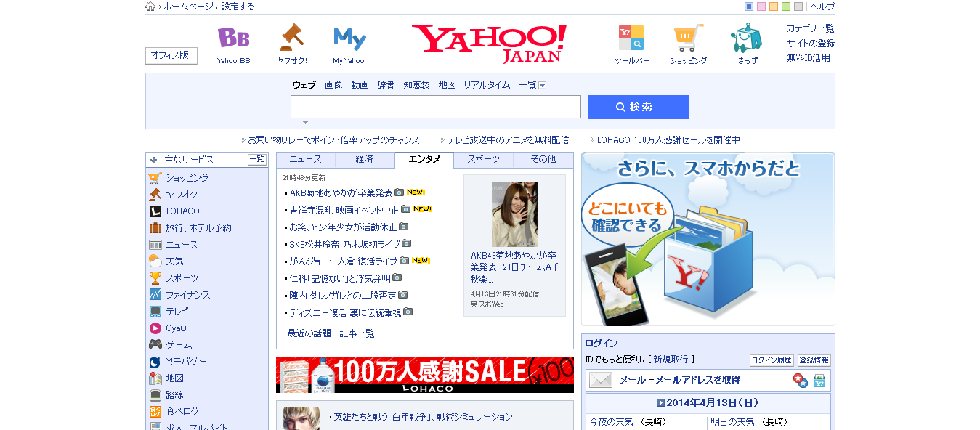980x430 pixels.
Task: Click the 登録情報 button
Action: [814, 360]
